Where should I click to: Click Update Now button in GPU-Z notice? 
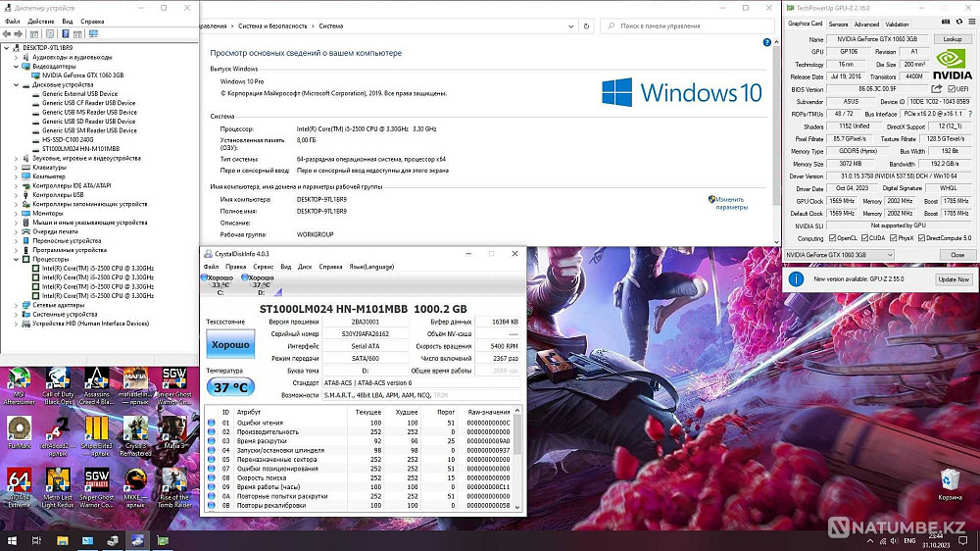click(x=954, y=279)
